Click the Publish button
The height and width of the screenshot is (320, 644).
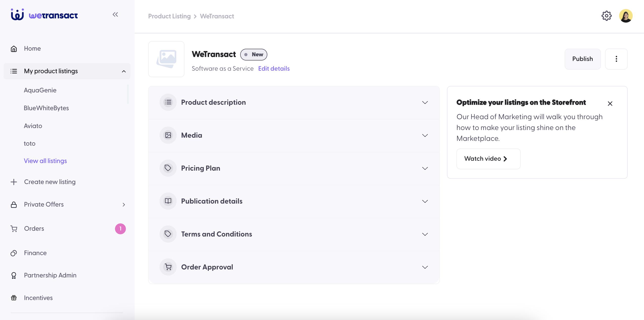click(x=582, y=59)
